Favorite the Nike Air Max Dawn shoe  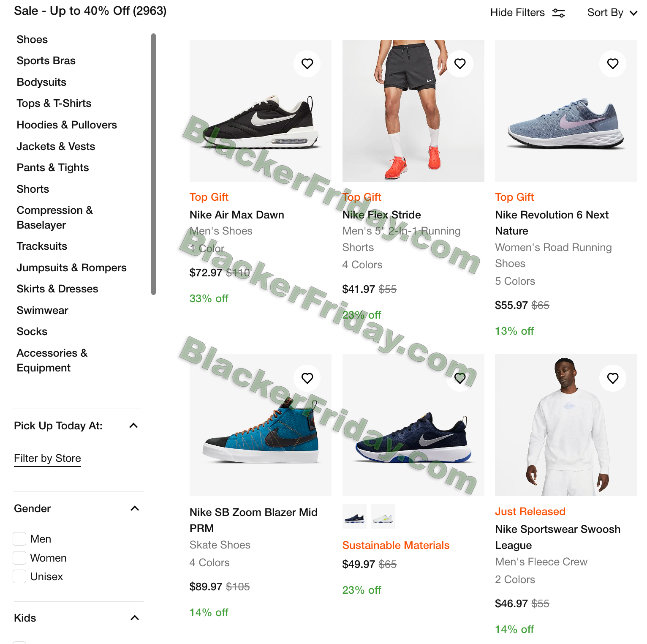click(x=307, y=64)
